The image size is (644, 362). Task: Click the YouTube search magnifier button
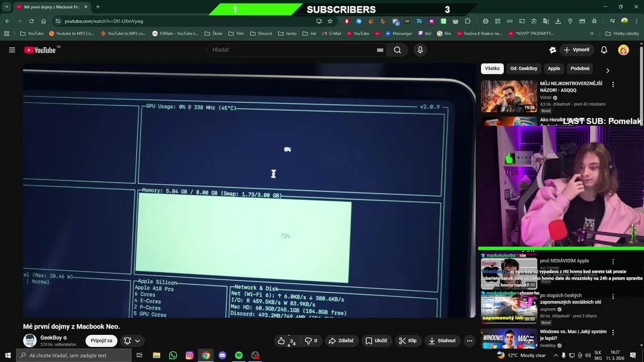coord(397,50)
